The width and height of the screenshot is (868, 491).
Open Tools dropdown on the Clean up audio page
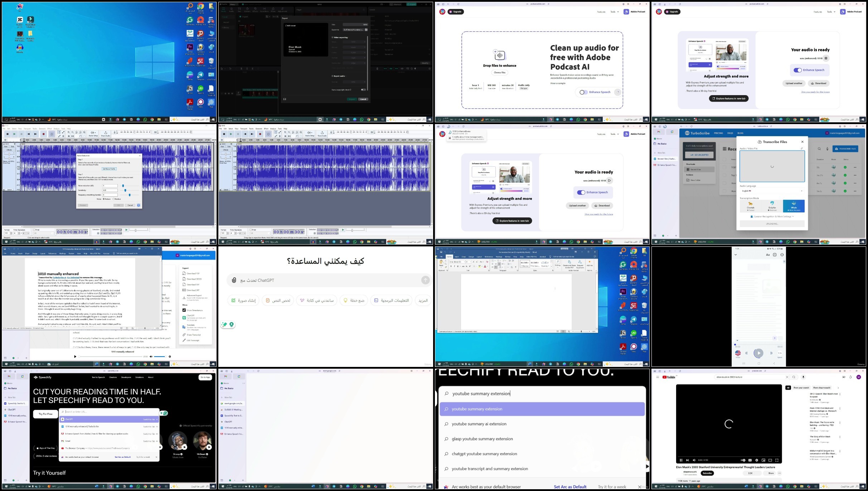pos(615,12)
